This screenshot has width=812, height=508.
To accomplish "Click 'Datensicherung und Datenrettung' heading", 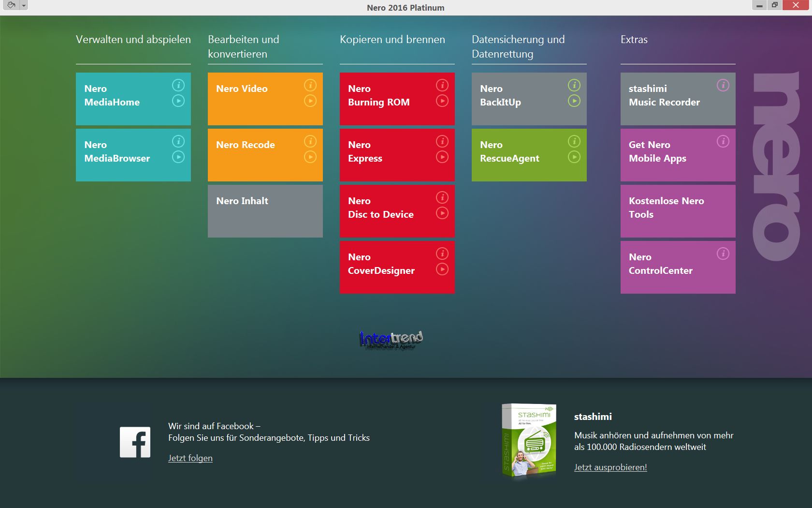I will coord(518,46).
